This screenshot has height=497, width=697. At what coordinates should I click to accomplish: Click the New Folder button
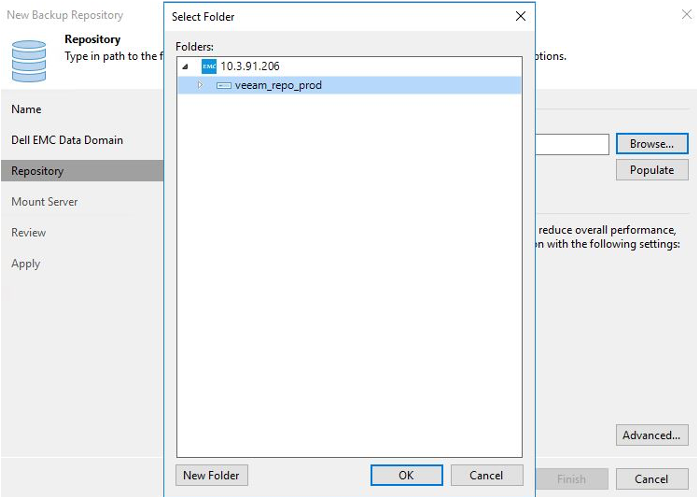212,475
